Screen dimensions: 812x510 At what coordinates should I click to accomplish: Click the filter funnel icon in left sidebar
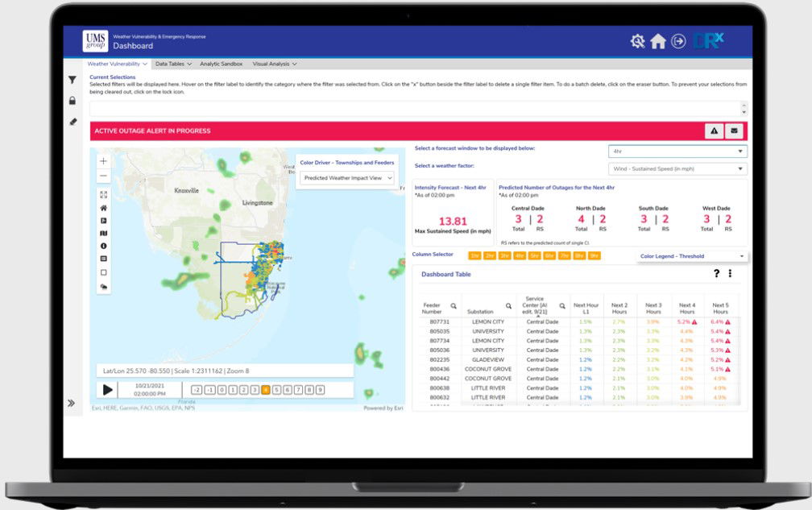[x=72, y=81]
